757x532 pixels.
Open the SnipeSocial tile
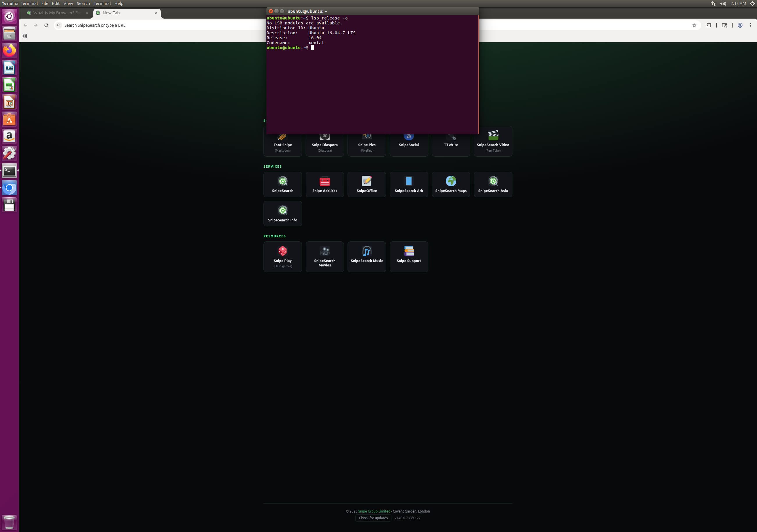click(409, 145)
